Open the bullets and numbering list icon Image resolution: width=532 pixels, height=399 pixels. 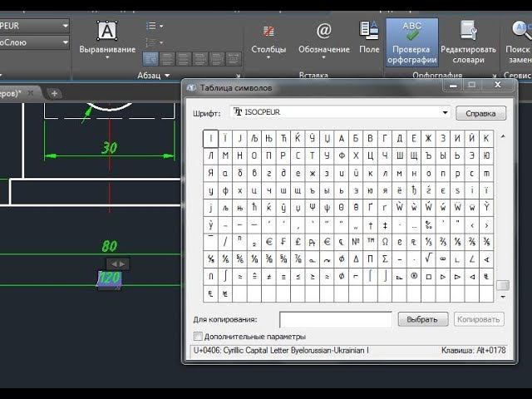click(155, 26)
